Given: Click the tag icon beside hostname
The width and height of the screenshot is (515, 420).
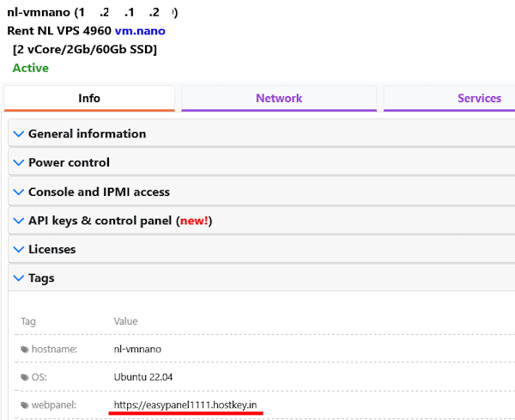Looking at the screenshot, I should [x=24, y=350].
